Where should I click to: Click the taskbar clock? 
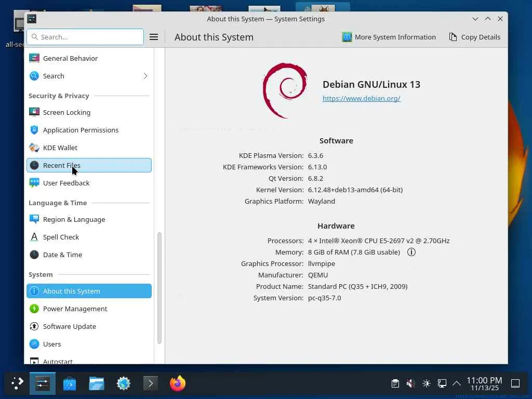click(x=484, y=383)
